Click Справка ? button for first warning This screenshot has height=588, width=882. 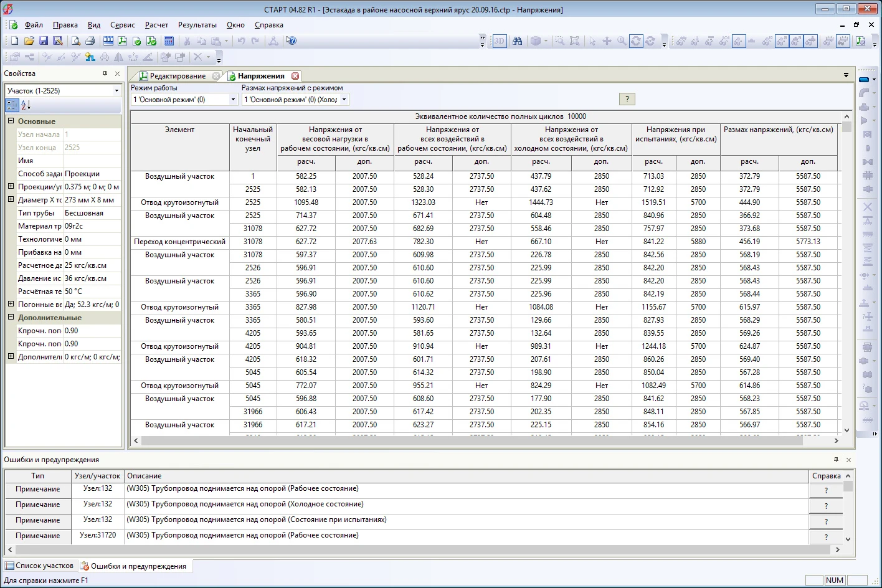coord(825,490)
